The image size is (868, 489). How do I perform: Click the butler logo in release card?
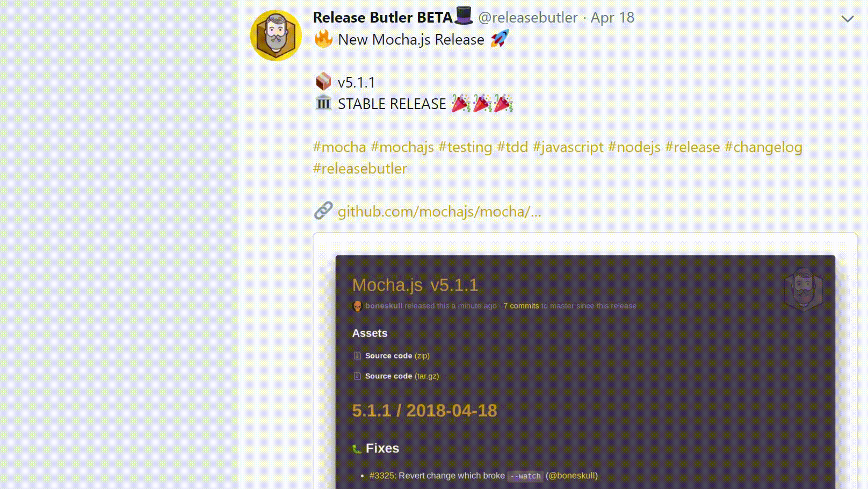pos(803,290)
